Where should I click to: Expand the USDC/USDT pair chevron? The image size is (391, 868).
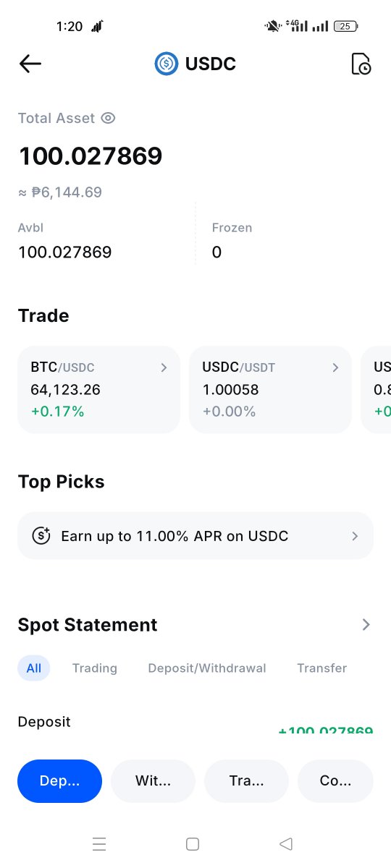click(x=335, y=367)
